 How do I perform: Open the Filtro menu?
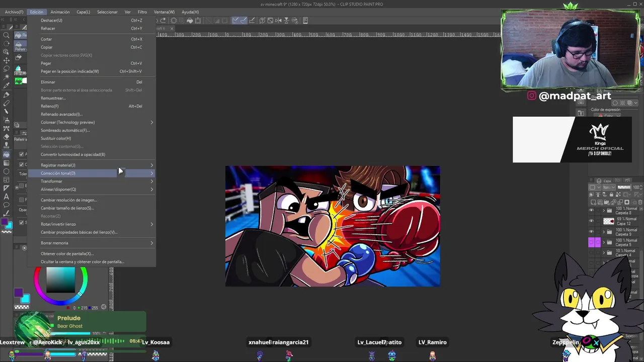point(142,12)
